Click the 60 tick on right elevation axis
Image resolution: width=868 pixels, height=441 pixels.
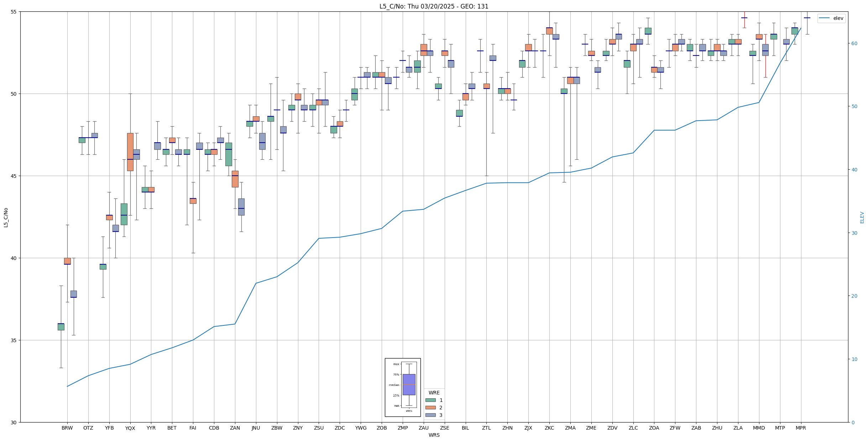pos(854,43)
